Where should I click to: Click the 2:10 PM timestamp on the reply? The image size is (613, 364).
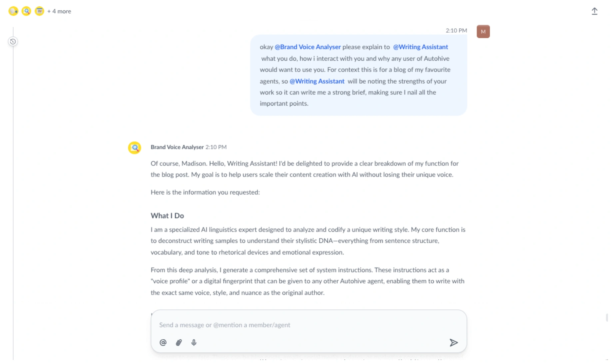[x=216, y=147]
